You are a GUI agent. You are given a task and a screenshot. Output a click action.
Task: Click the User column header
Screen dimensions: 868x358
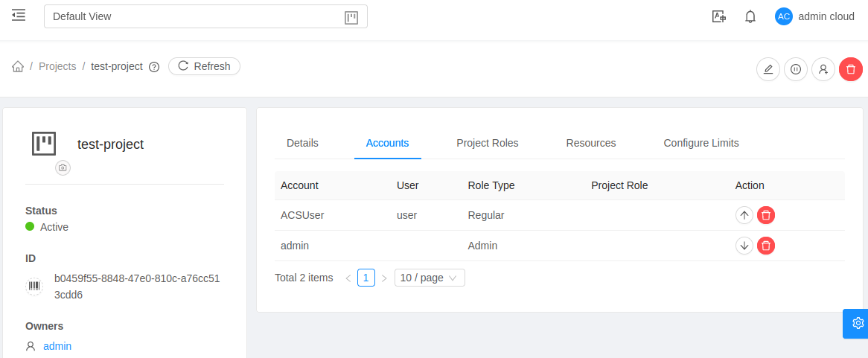407,185
